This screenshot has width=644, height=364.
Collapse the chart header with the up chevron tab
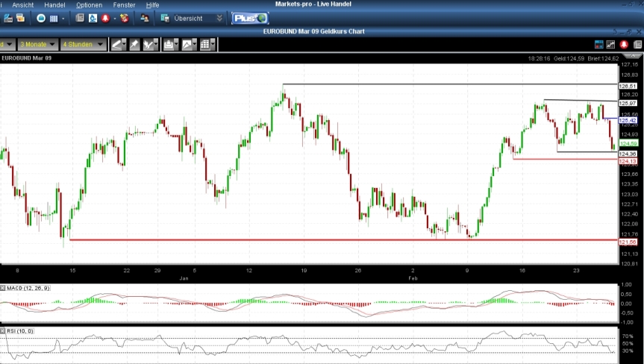click(632, 56)
